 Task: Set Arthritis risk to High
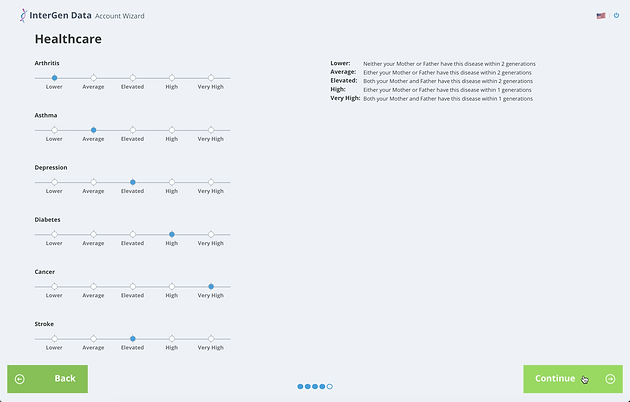(172, 78)
